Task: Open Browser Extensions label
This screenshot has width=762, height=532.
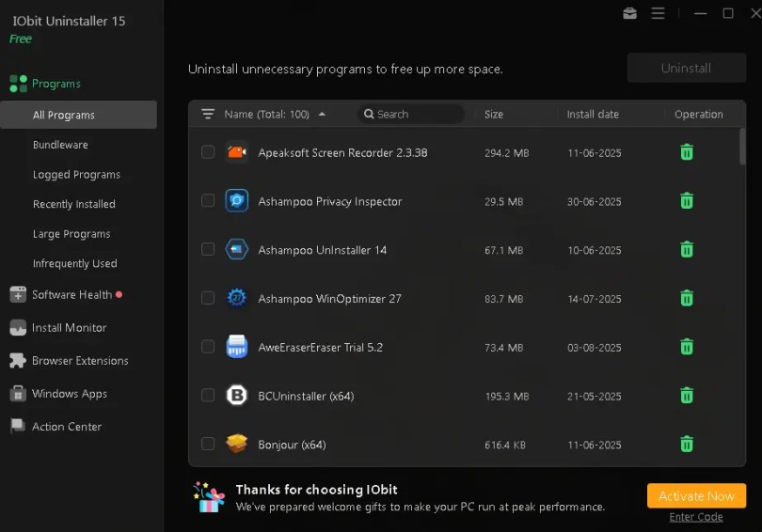Action: click(80, 361)
